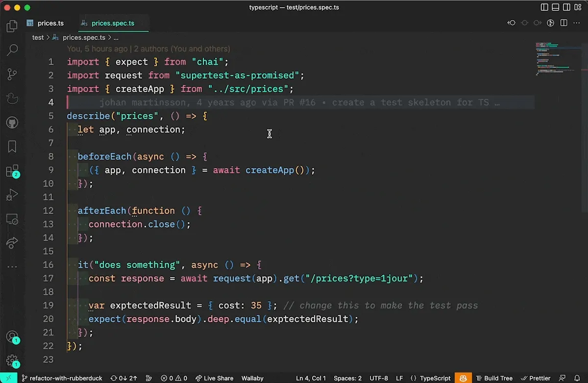Toggle the secondary side bar
Image resolution: width=588 pixels, height=383 pixels.
click(x=567, y=7)
